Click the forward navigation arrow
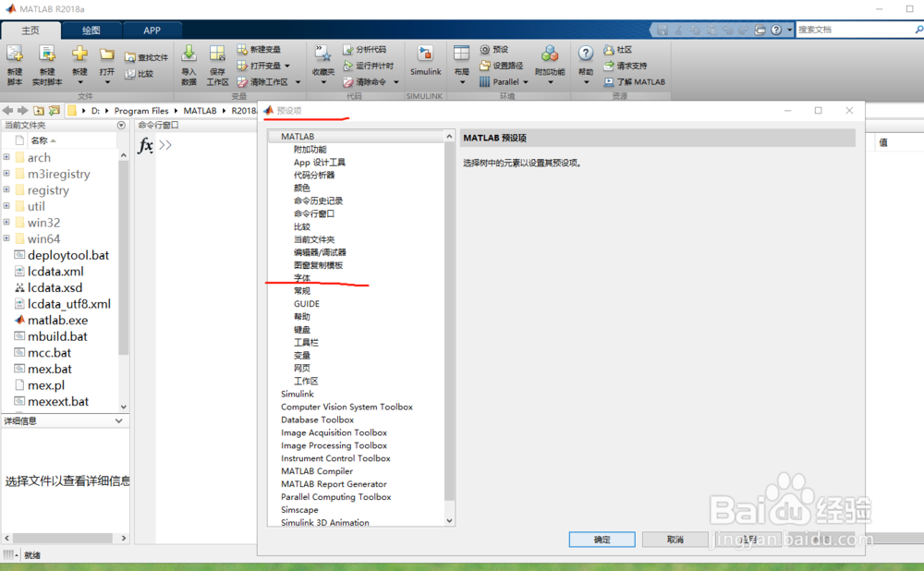 pos(22,110)
